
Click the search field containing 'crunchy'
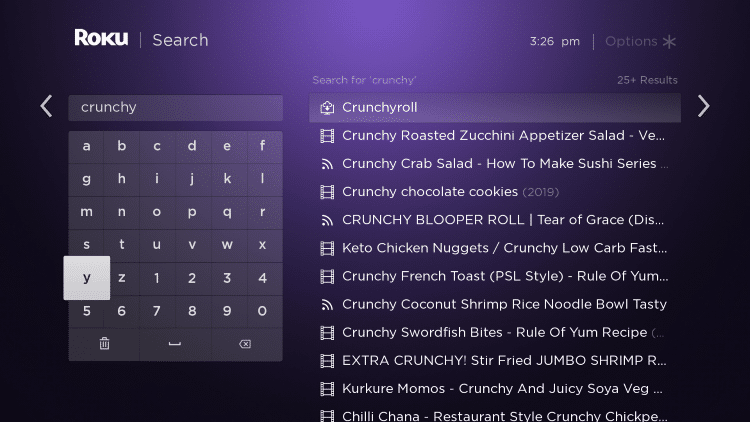(x=176, y=108)
